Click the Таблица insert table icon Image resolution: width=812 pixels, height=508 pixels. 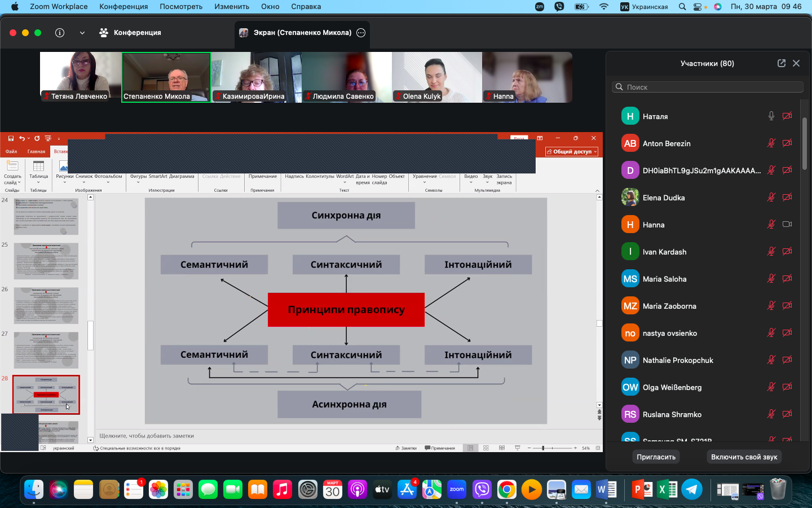pyautogui.click(x=38, y=167)
